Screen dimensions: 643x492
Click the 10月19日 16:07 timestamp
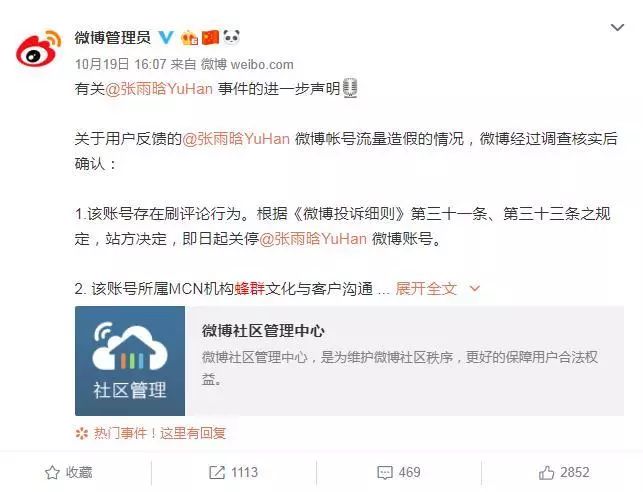pyautogui.click(x=121, y=64)
